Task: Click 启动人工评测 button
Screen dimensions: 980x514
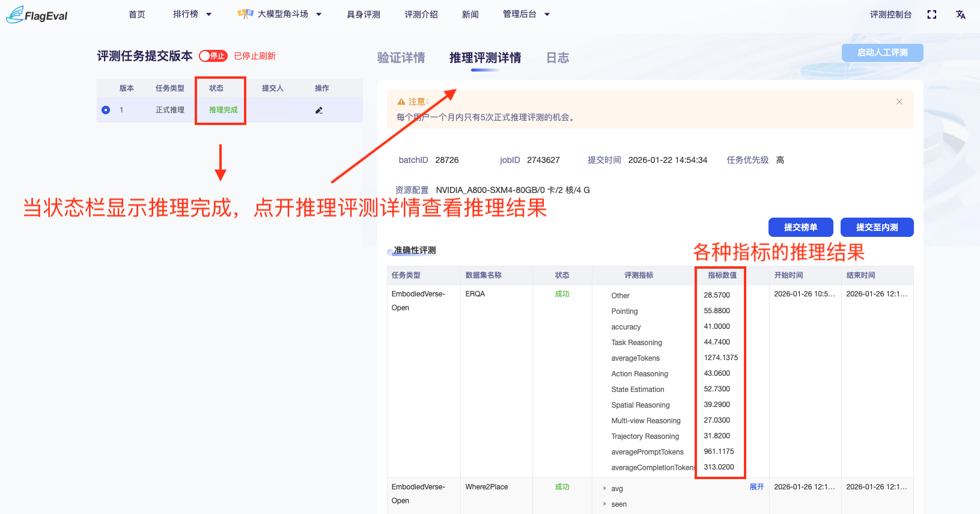Action: [x=882, y=53]
